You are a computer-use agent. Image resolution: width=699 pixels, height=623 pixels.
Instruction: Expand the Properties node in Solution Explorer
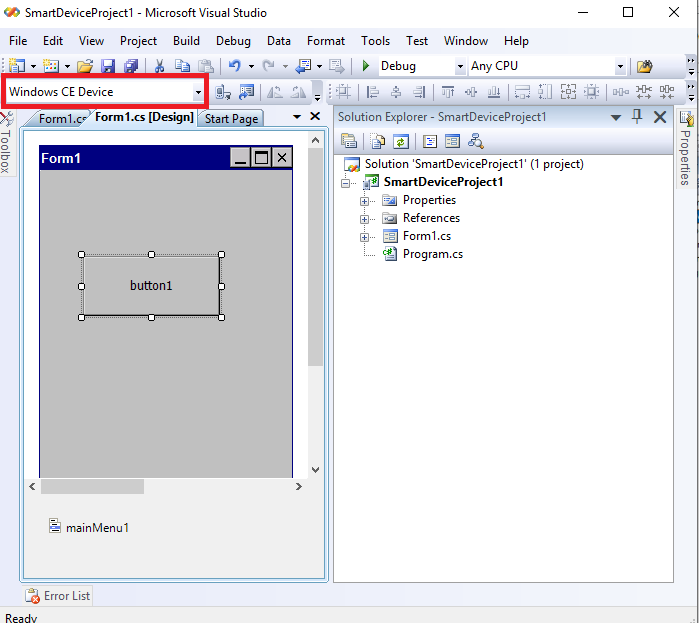(364, 201)
